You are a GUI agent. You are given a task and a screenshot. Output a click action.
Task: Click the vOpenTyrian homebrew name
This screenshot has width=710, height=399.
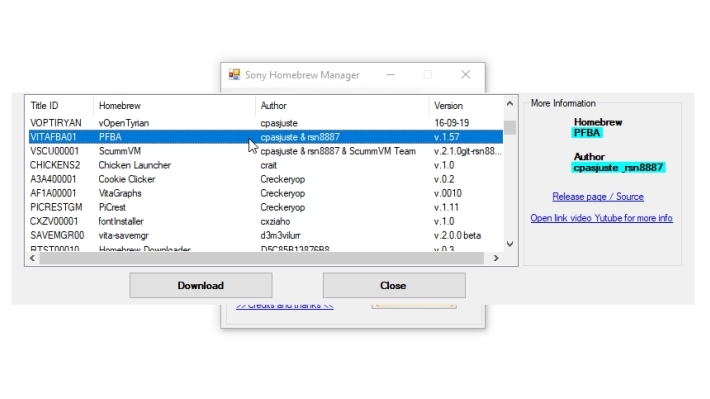click(x=124, y=123)
